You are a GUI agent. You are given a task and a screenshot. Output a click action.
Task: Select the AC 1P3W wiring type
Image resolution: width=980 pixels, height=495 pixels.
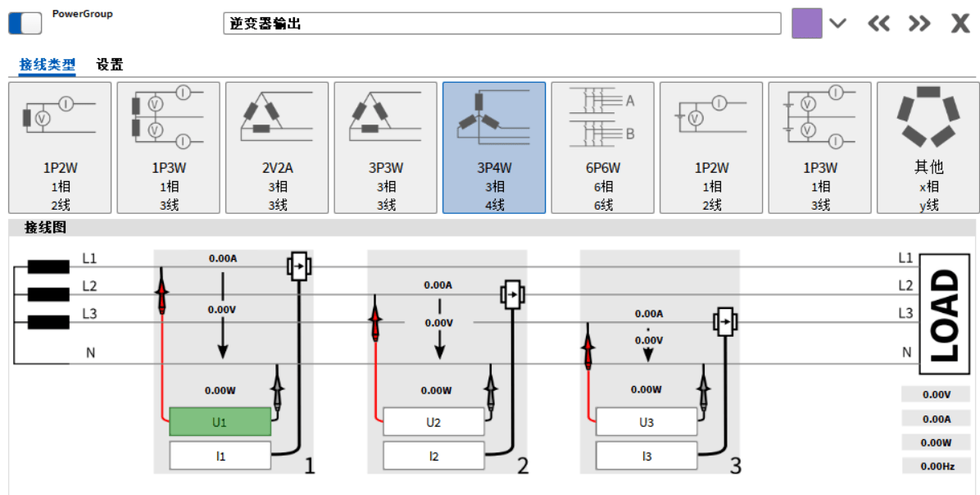click(x=168, y=148)
